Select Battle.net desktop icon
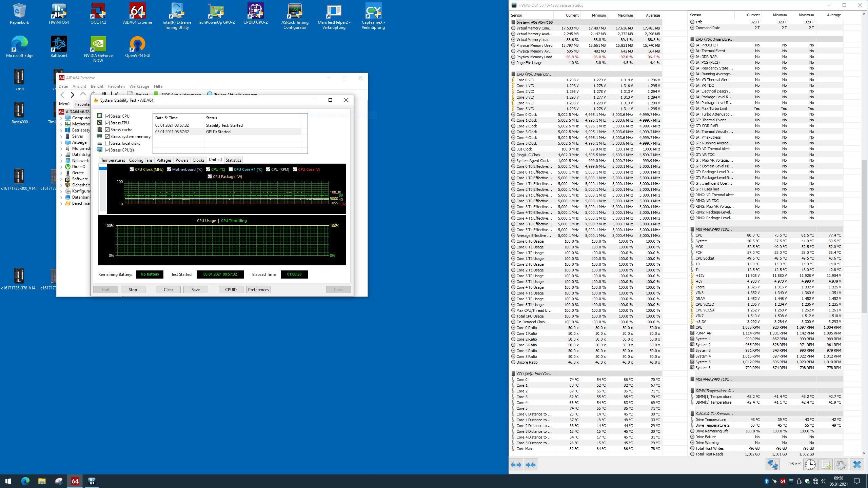868x488 pixels. 59,47
